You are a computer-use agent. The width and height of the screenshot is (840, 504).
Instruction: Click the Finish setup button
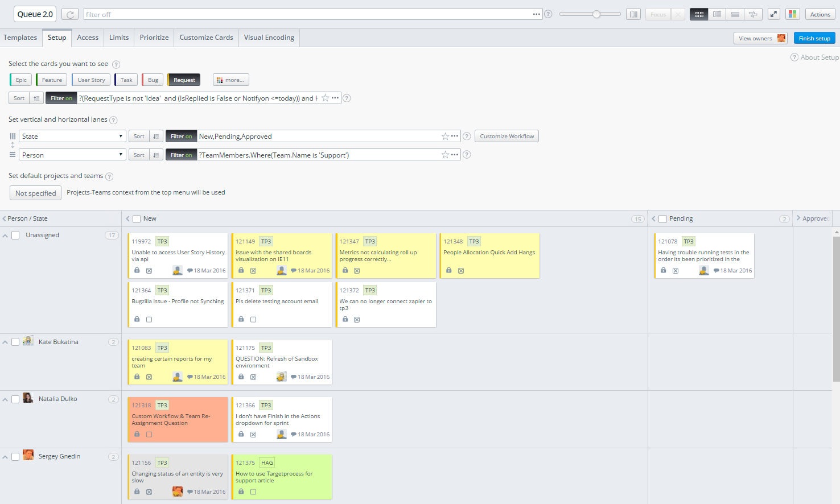[x=814, y=38]
